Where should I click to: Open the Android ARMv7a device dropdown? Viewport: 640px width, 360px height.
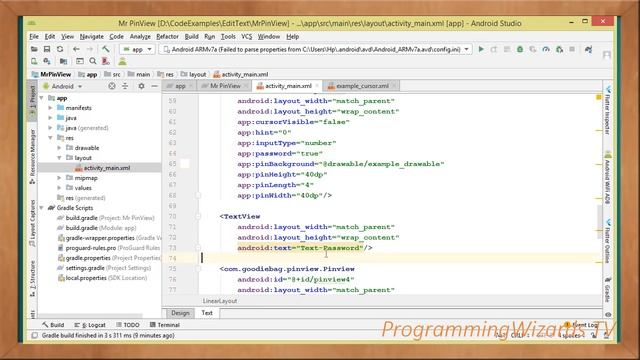point(316,49)
